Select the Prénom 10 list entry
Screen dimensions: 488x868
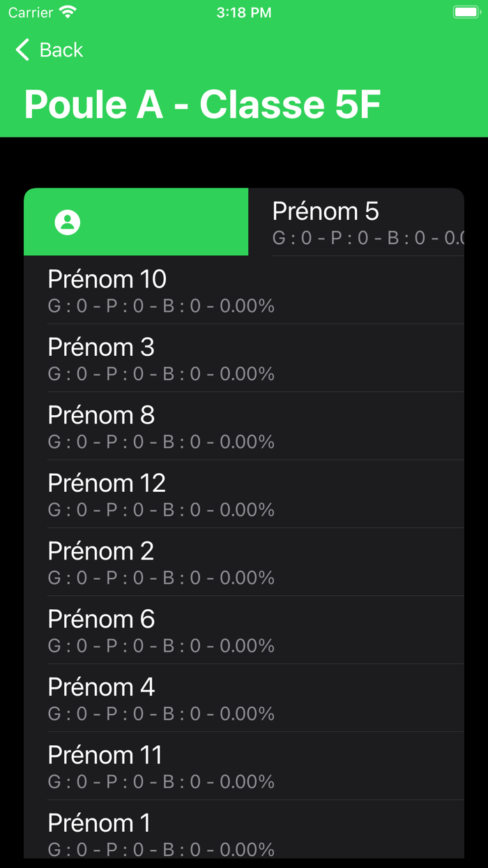point(244,290)
